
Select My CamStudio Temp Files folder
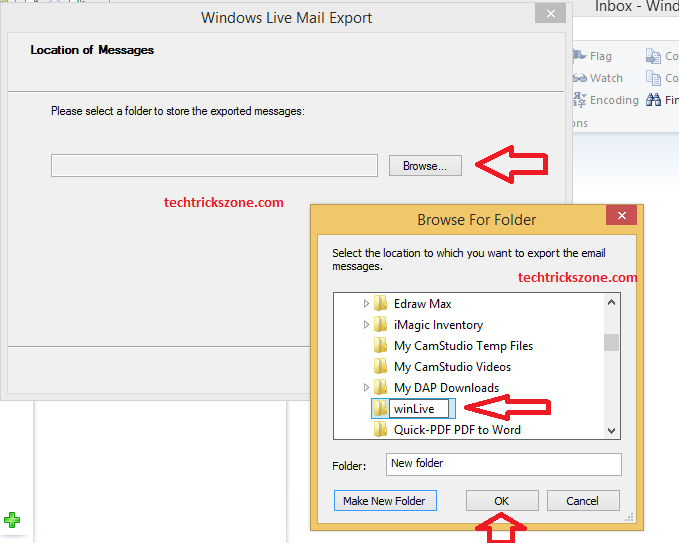point(463,346)
